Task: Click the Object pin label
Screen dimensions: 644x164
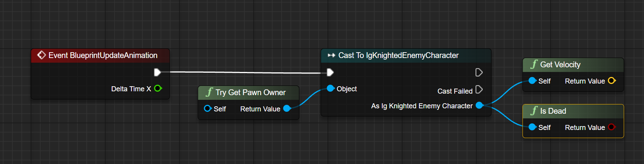Action: coord(347,89)
